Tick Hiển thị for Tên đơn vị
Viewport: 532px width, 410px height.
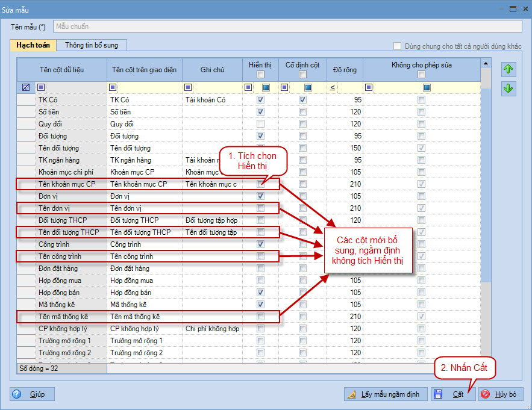(260, 208)
